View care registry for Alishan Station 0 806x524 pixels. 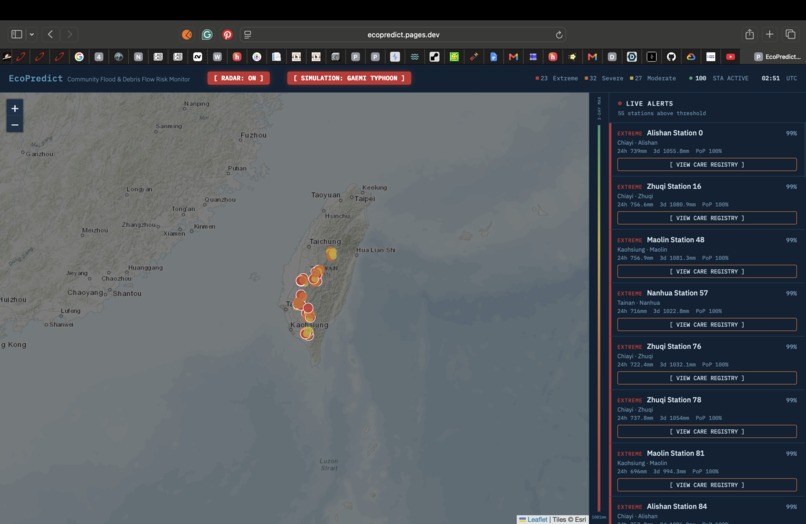point(707,165)
